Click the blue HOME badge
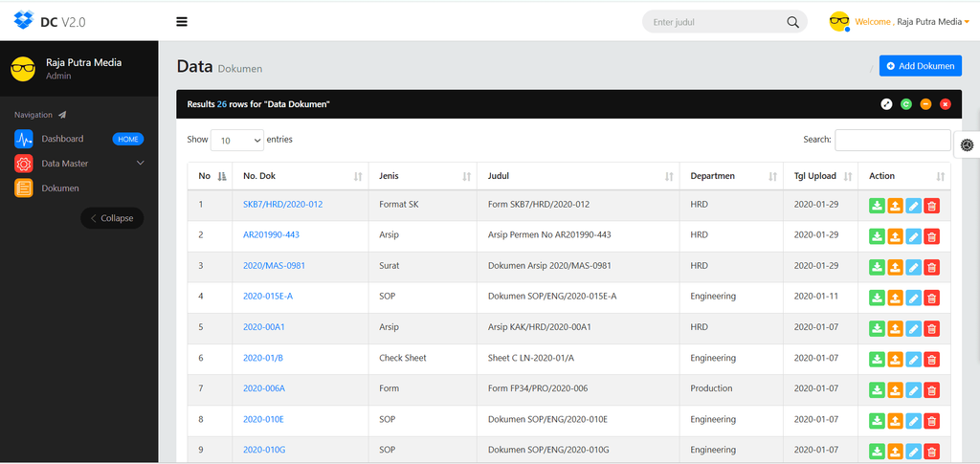Image resolution: width=980 pixels, height=464 pixels. pos(128,140)
